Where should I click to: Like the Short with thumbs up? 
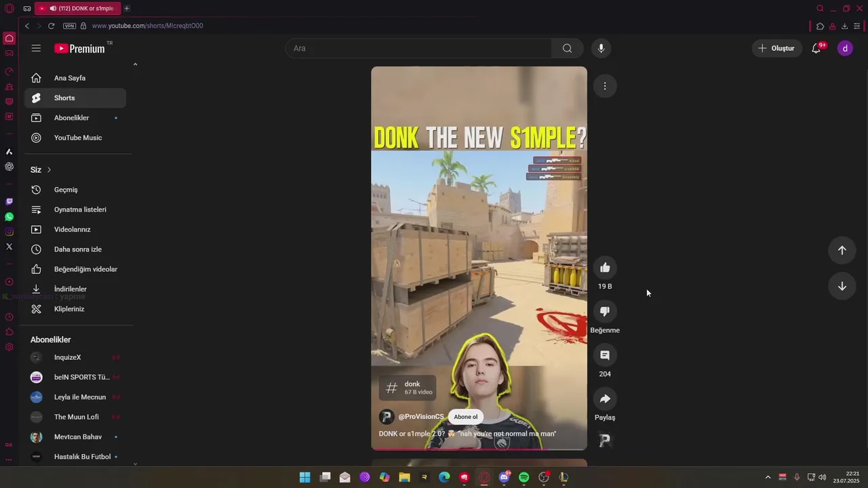tap(605, 268)
